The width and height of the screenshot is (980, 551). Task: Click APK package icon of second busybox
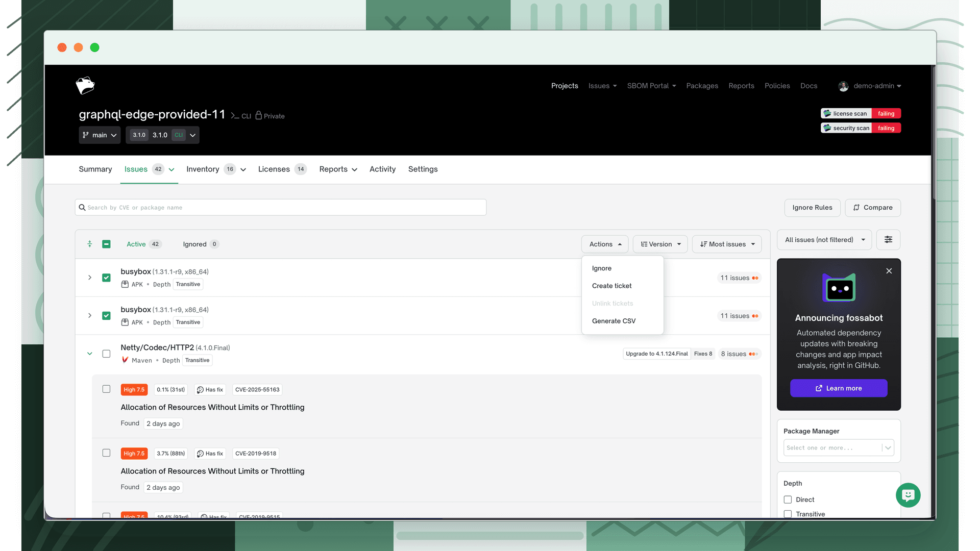click(x=125, y=322)
